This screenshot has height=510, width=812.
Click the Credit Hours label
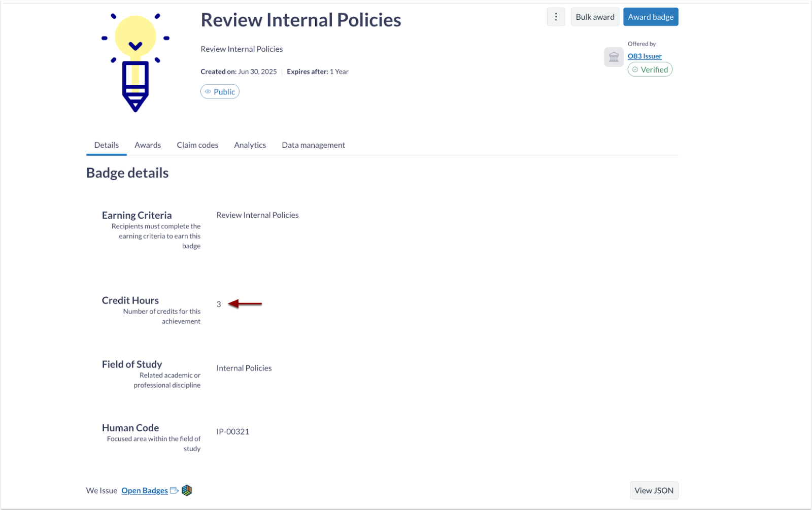130,300
